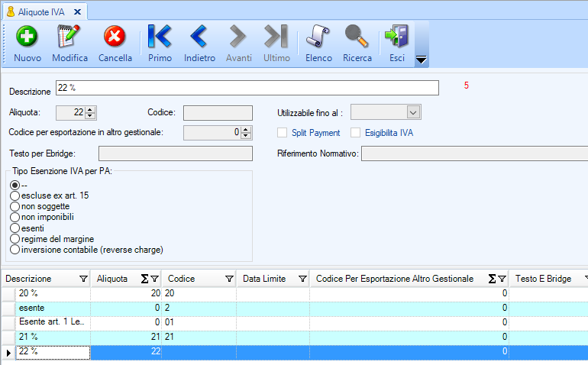Viewport: 588px width, 365px height.
Task: Click the green Nuovo icon
Action: click(27, 37)
